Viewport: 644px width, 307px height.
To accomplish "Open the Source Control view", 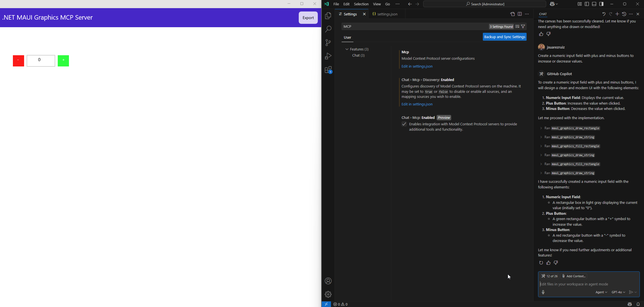I will 328,42.
